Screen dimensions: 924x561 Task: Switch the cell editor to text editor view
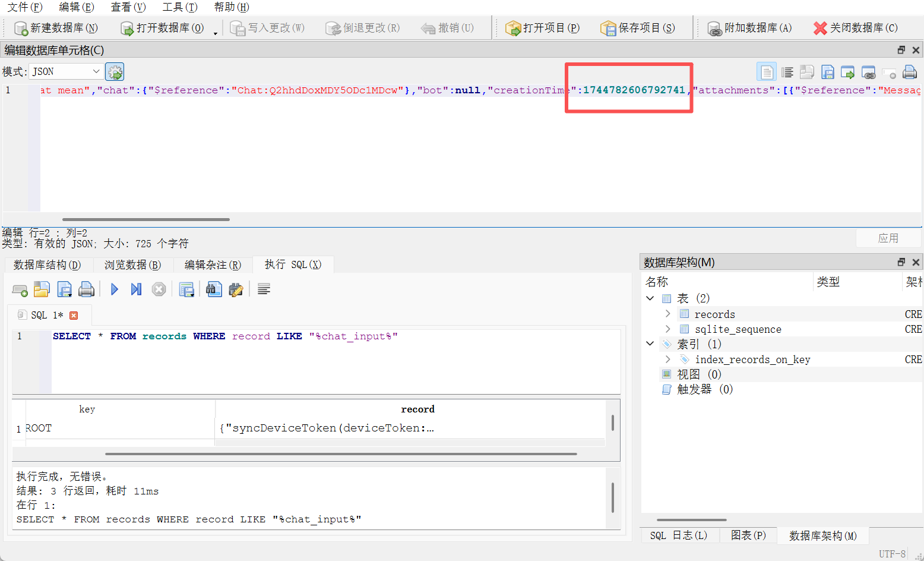pos(767,72)
